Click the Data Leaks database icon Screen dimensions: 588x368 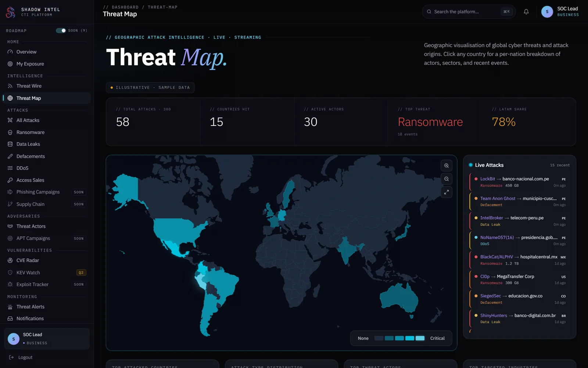pyautogui.click(x=10, y=144)
